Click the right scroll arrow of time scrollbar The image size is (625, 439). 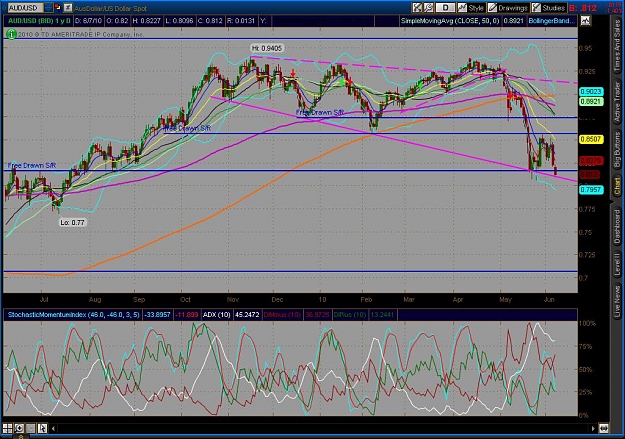(x=593, y=429)
